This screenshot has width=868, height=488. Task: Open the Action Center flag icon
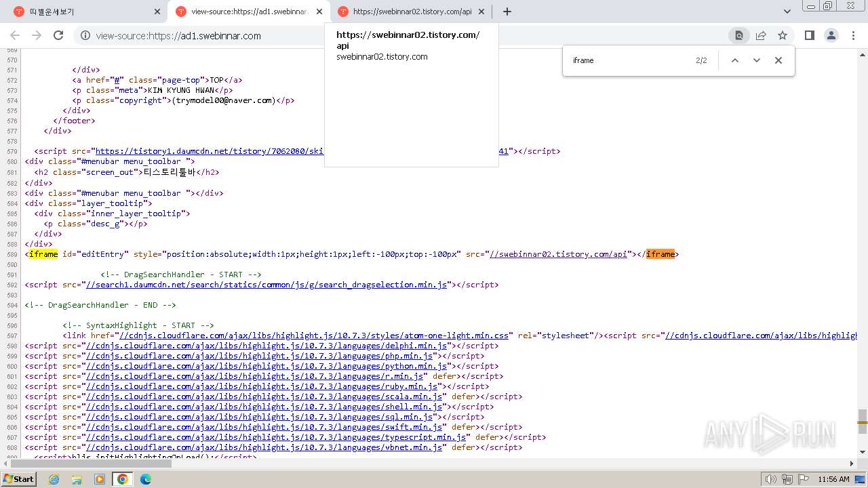click(802, 479)
